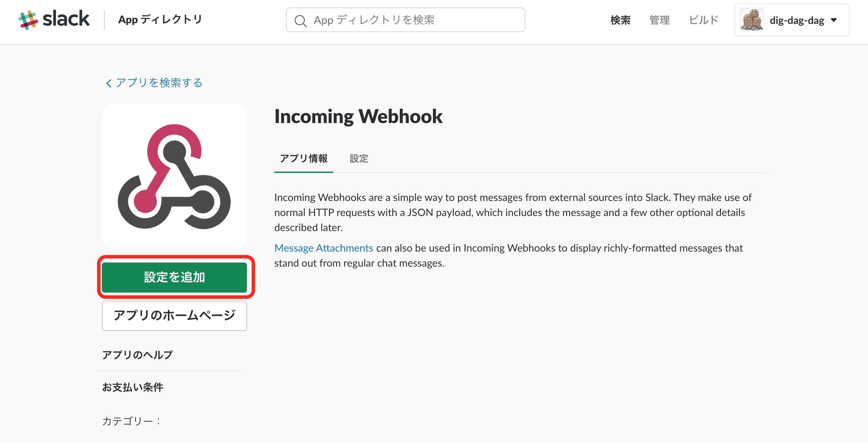The height and width of the screenshot is (443, 868).
Task: Open the お支払い条件 link
Action: (133, 387)
